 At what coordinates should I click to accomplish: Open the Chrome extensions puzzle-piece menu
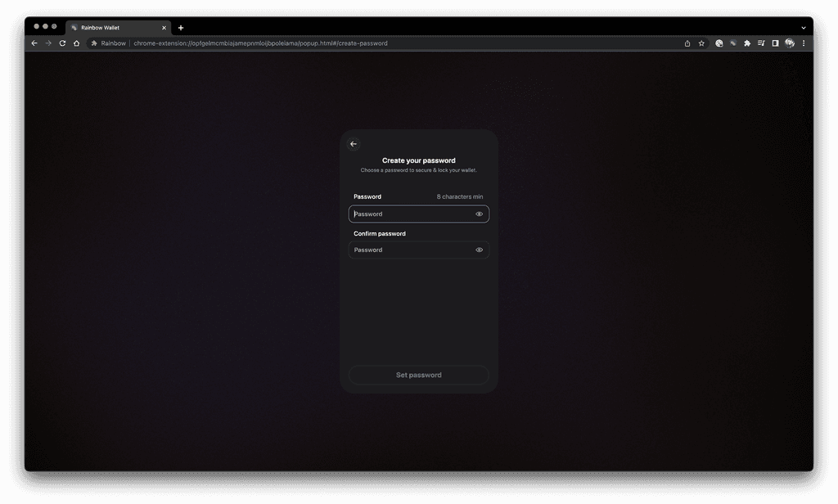tap(747, 43)
